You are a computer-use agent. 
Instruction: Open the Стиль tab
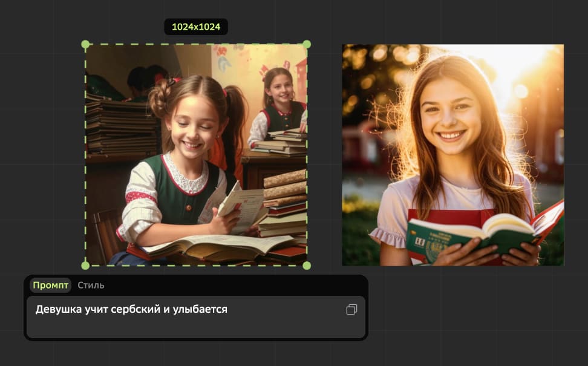click(x=91, y=285)
